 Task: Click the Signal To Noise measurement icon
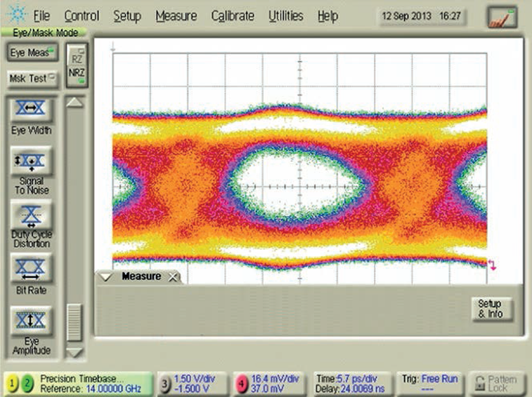[30, 161]
